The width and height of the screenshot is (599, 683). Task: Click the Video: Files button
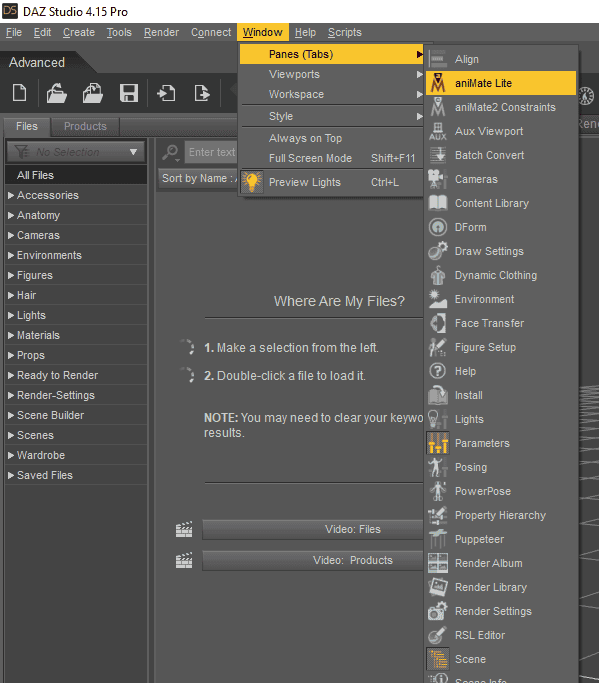312,529
